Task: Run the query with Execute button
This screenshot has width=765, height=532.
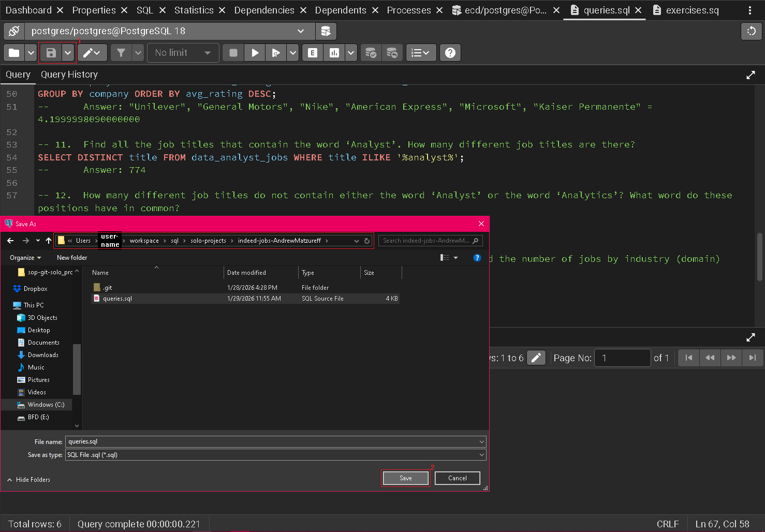Action: pyautogui.click(x=255, y=53)
